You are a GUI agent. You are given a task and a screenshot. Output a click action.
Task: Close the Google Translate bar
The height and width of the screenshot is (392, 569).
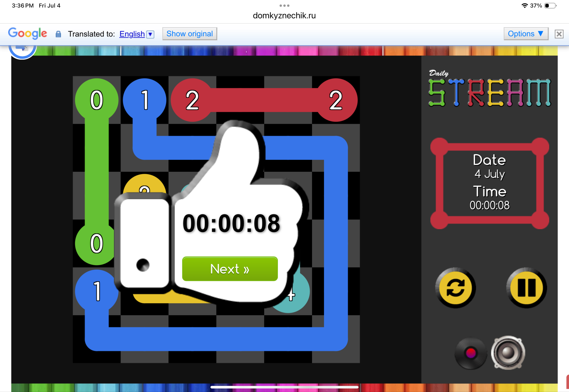tap(559, 34)
